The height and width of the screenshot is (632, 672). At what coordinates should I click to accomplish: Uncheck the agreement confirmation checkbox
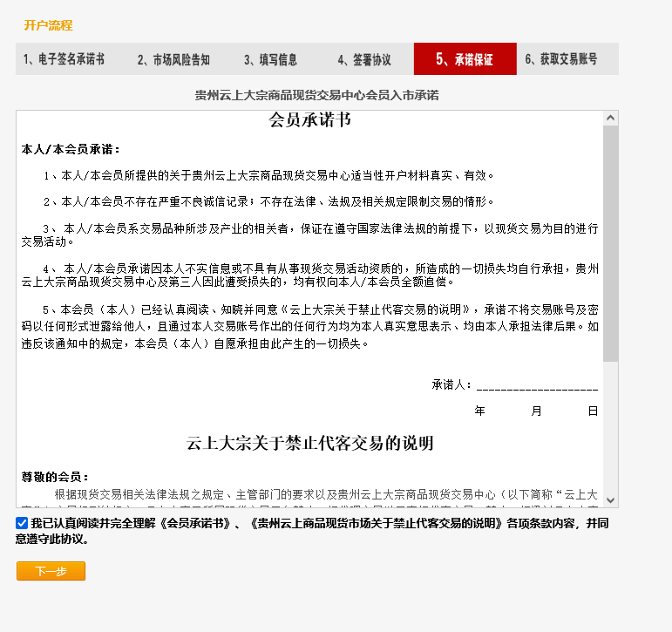22,523
